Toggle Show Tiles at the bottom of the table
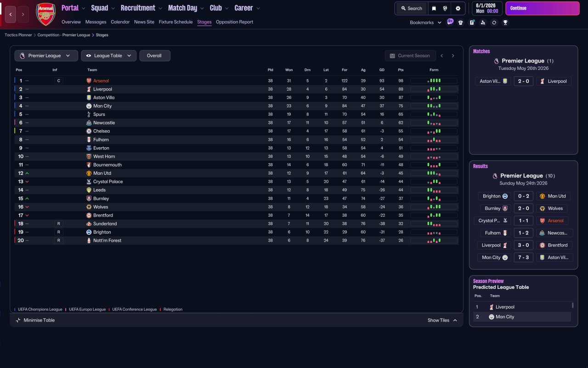Screen dimensions: 588x368 442,320
